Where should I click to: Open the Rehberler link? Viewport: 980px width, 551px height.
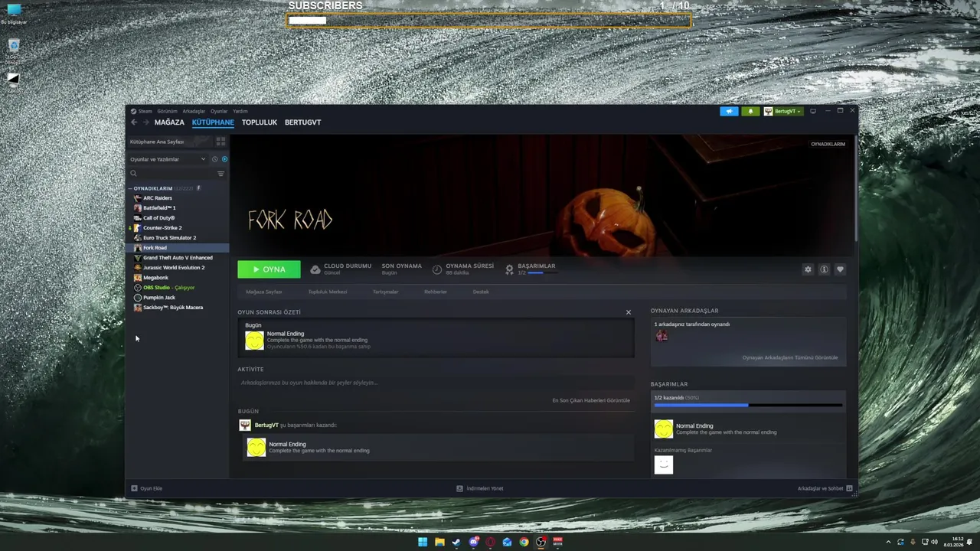[x=436, y=292]
